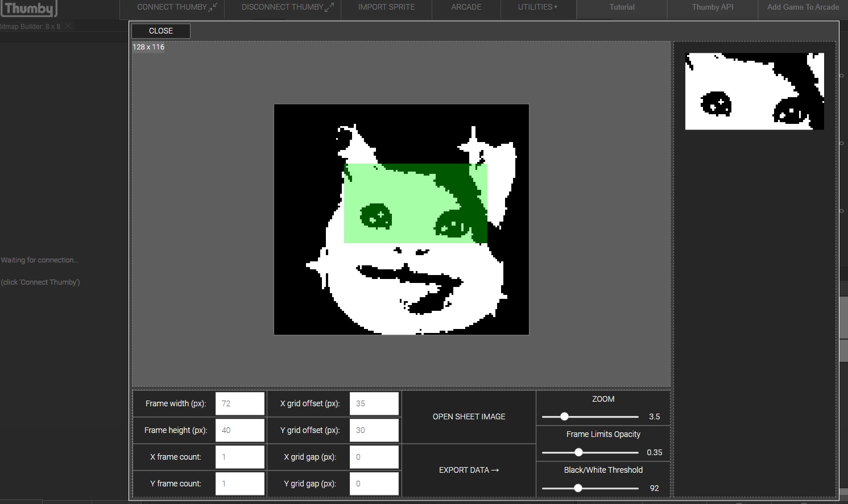Click EXPORT DATA button

(469, 470)
